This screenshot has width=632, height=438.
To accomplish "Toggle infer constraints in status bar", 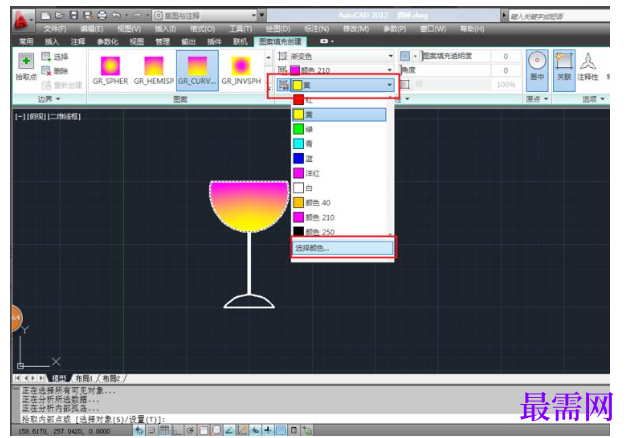I will [x=139, y=430].
